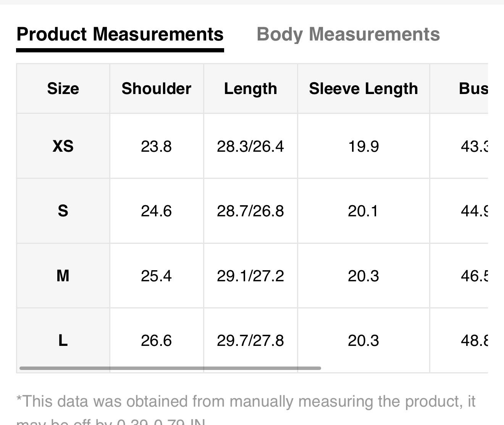
Task: Click the XS sleeve length value 19.9
Action: (363, 146)
